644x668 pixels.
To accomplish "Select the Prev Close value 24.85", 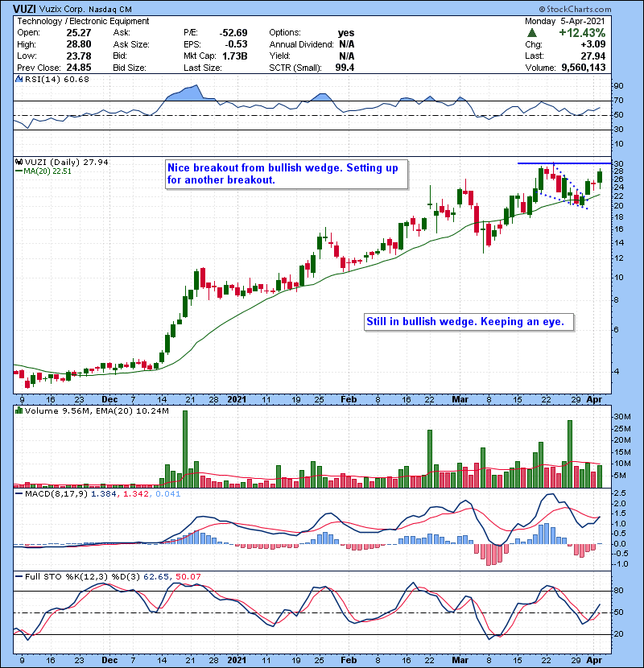I will coord(79,68).
